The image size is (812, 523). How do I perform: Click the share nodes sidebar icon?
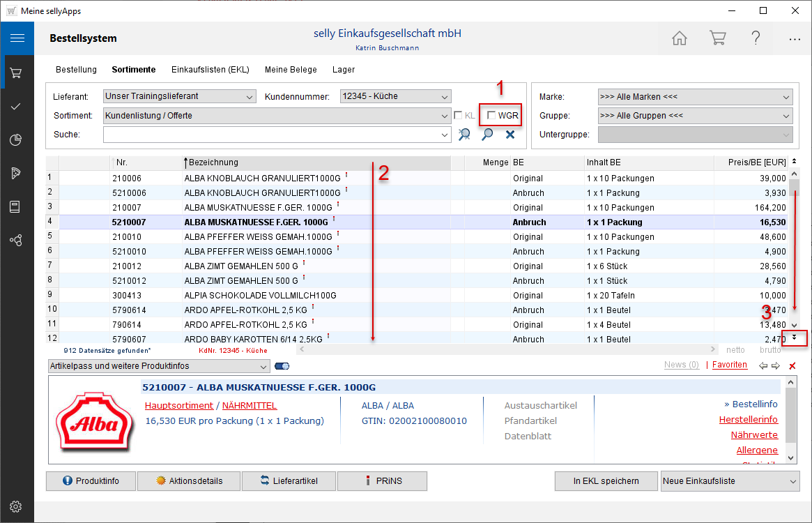tap(16, 240)
